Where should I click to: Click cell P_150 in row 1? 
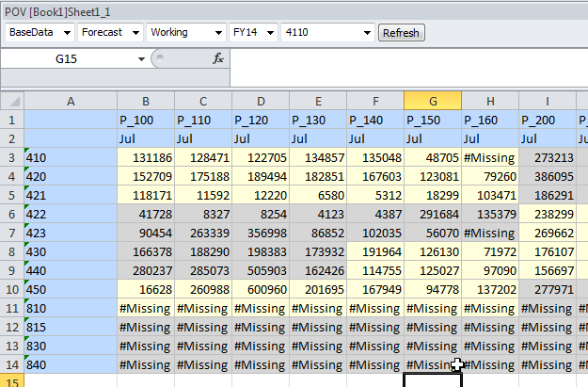(x=433, y=120)
